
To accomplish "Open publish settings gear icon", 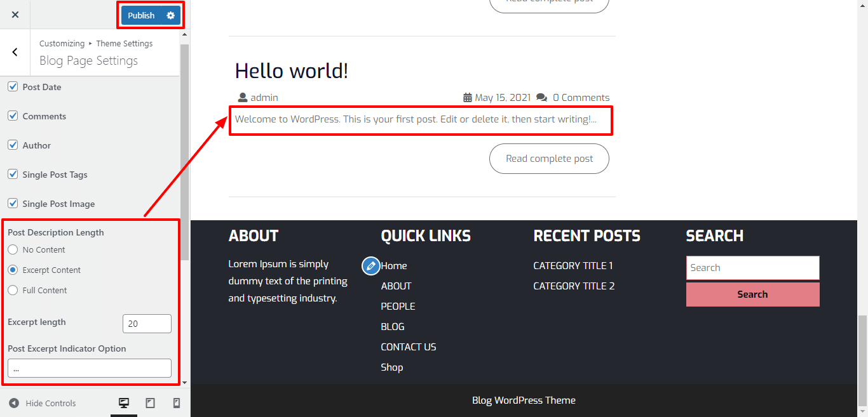I will tap(170, 15).
